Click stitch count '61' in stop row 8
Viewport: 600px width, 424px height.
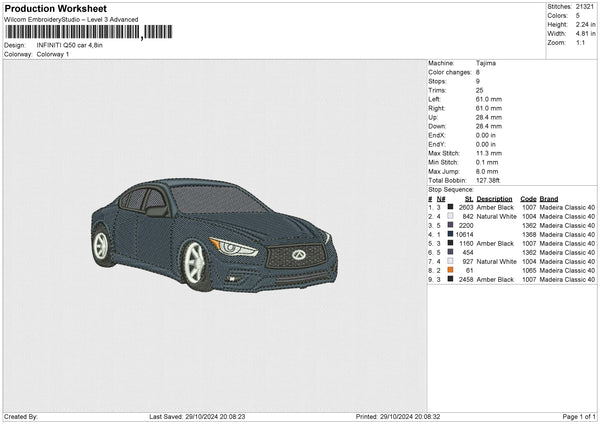(x=470, y=271)
